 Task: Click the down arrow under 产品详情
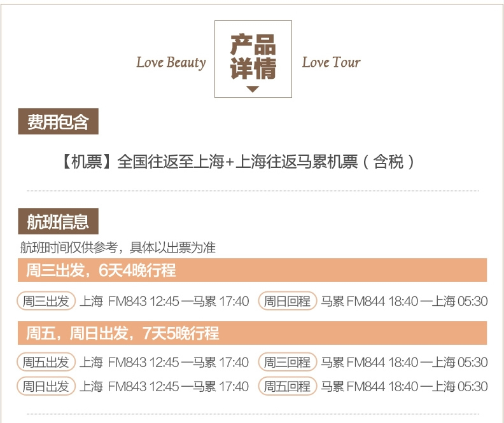pos(253,89)
